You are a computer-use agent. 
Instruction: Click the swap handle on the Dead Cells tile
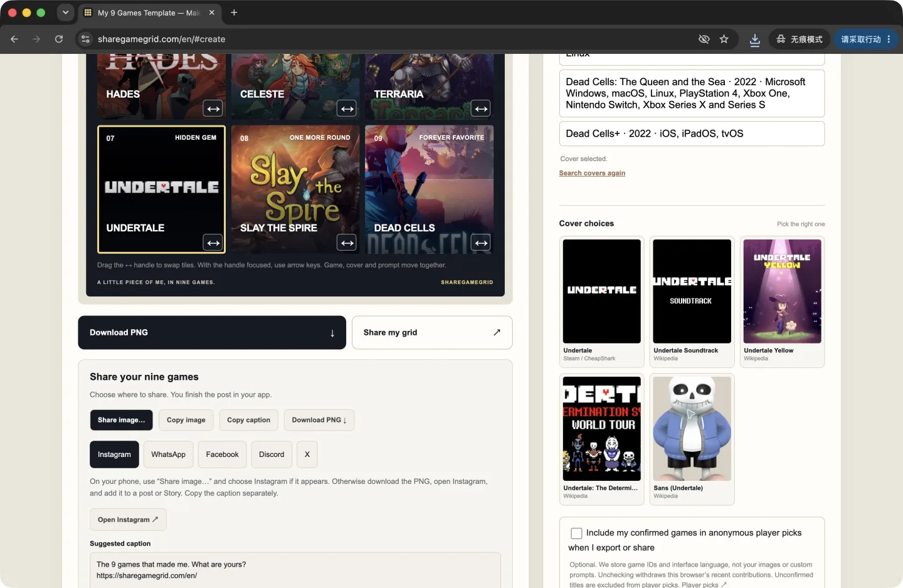[481, 243]
